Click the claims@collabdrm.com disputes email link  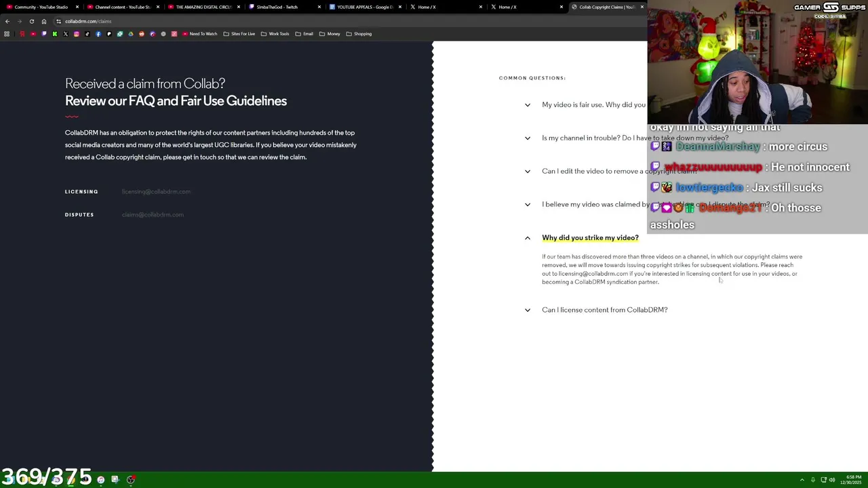coord(153,215)
